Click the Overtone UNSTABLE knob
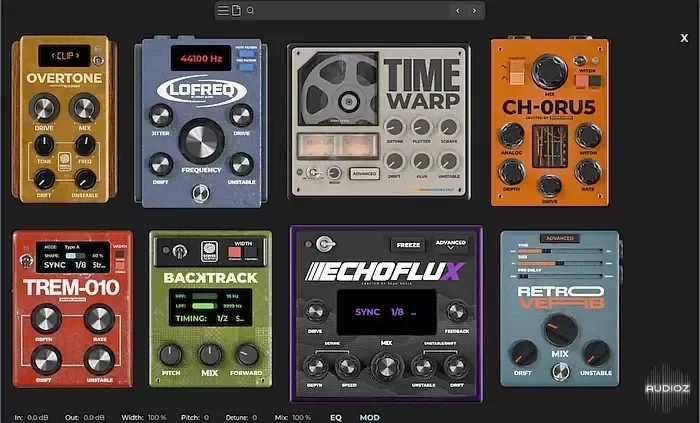The image size is (700, 423). [85, 180]
